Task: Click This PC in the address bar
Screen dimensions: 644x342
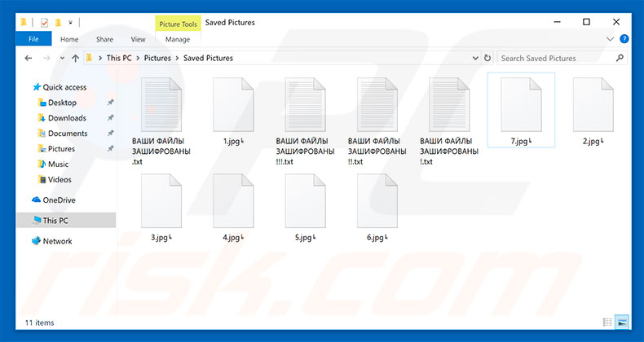Action: pyautogui.click(x=119, y=59)
